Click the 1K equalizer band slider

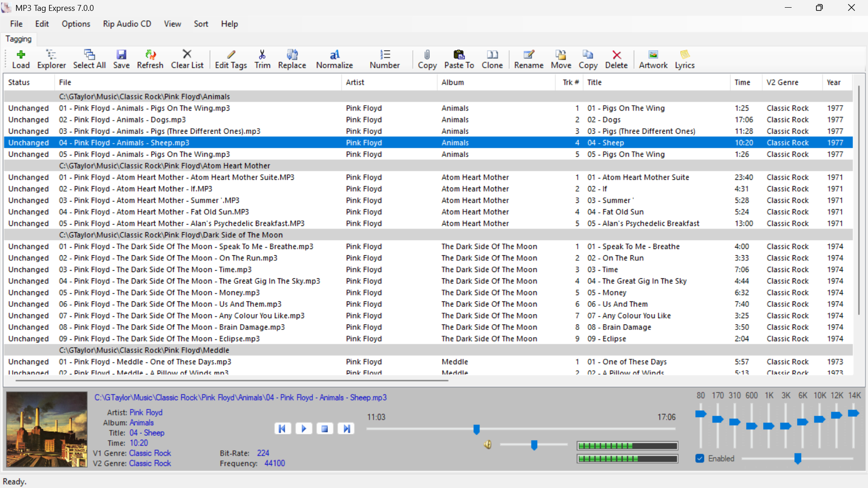click(x=769, y=426)
